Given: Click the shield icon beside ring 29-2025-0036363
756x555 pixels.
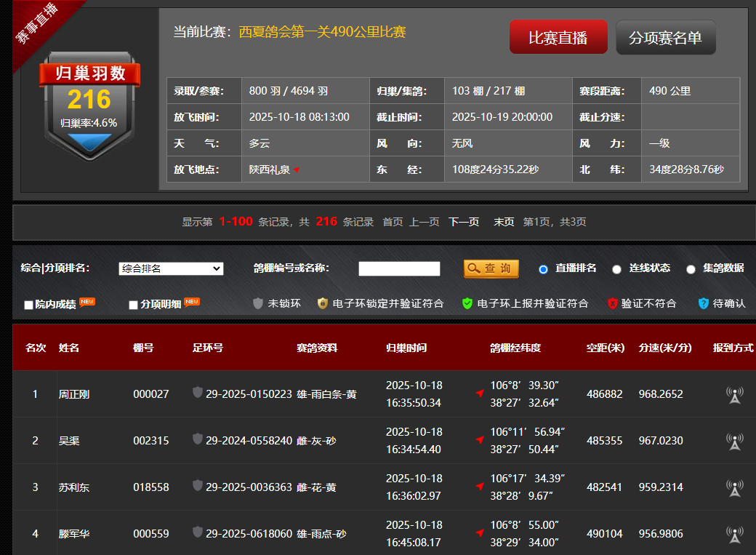Looking at the screenshot, I should (198, 486).
